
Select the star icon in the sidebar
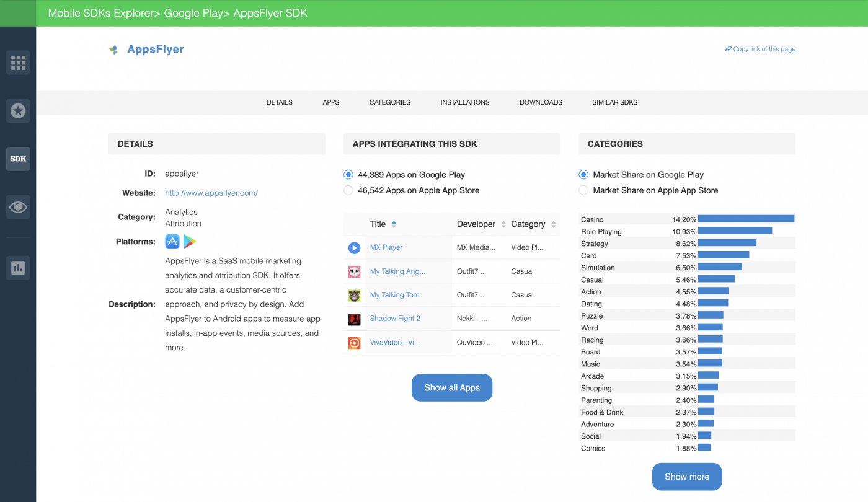click(x=18, y=111)
